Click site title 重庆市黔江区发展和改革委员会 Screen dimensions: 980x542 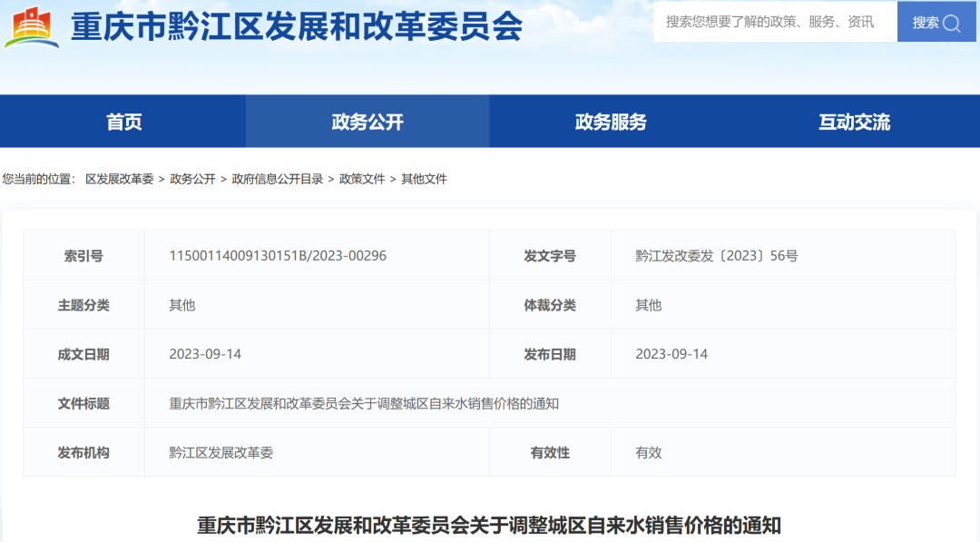(x=297, y=27)
